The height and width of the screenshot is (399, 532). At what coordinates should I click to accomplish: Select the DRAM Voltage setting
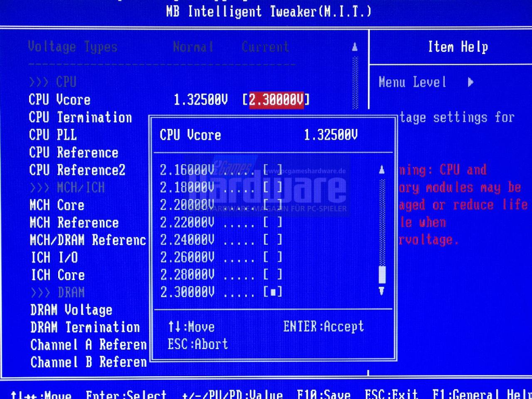[71, 310]
